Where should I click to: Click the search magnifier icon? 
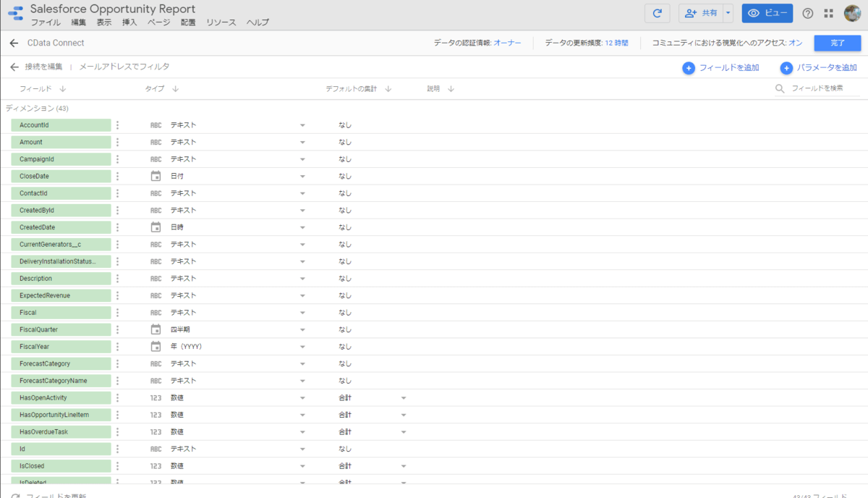pos(780,88)
